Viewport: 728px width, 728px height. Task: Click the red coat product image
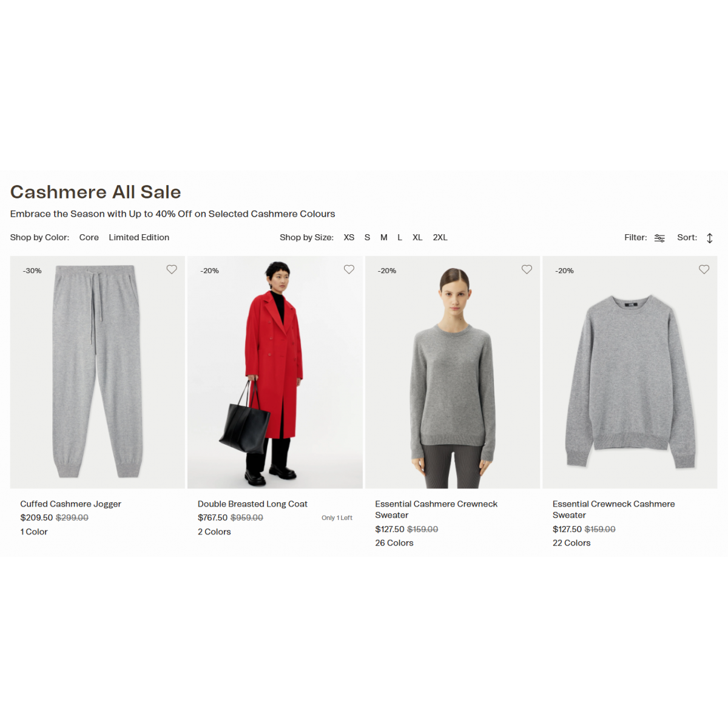click(x=275, y=372)
